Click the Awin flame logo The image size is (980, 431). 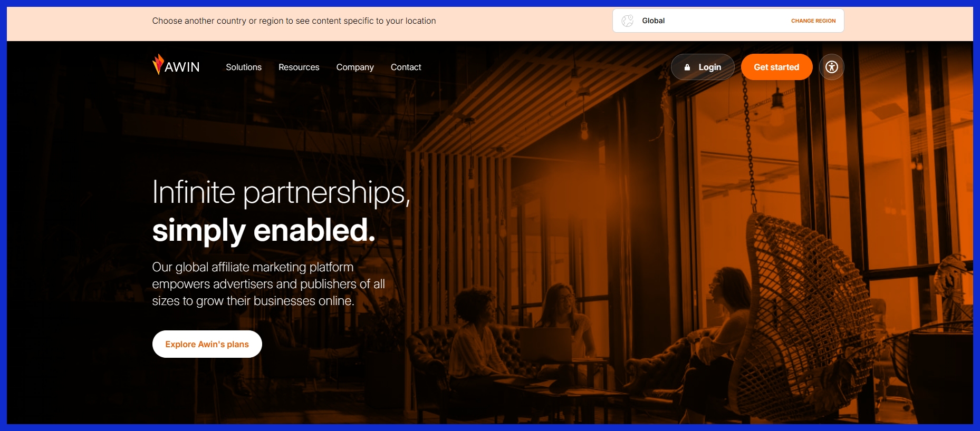pyautogui.click(x=158, y=64)
